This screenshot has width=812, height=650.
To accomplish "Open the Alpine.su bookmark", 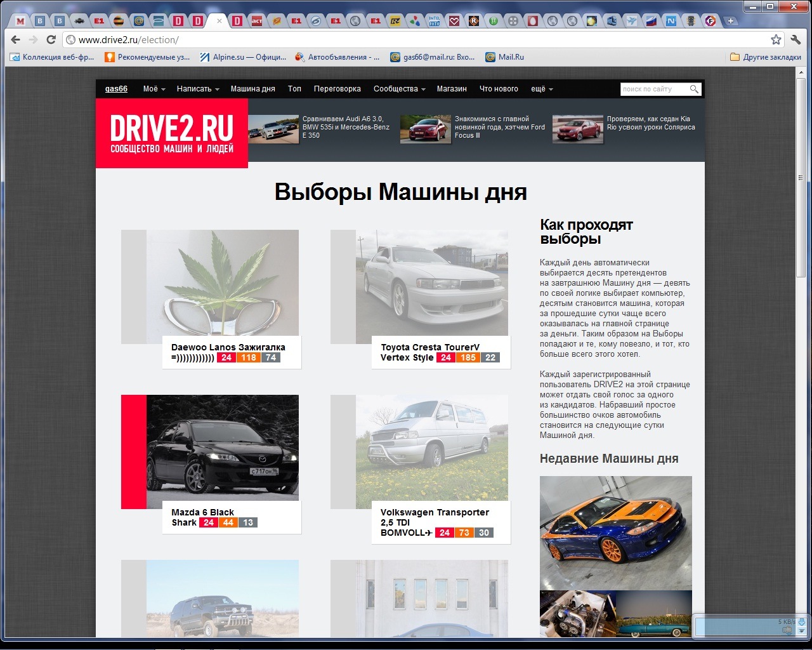I will tap(243, 57).
